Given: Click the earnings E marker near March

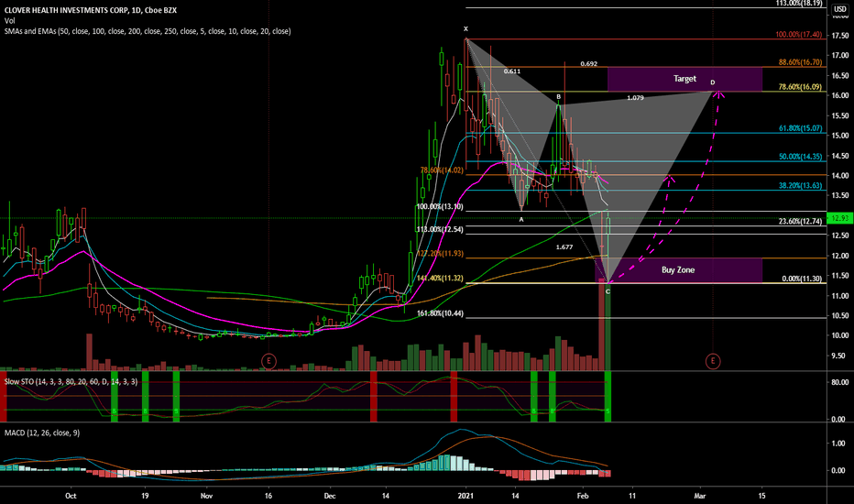Looking at the screenshot, I should (713, 361).
